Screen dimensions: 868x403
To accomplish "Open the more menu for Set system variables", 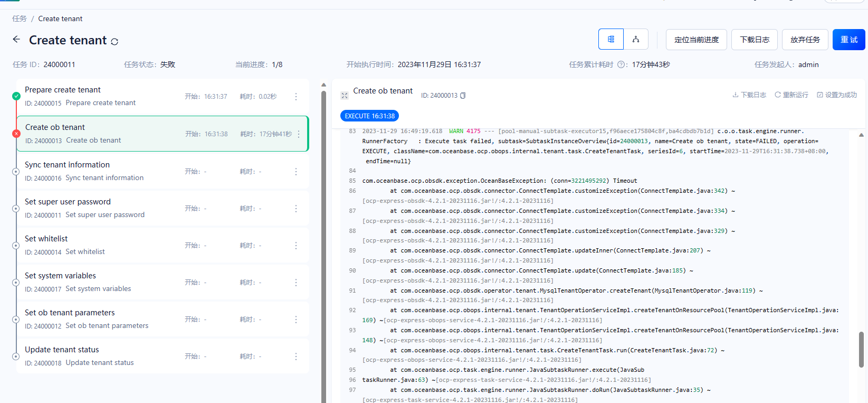I will (x=296, y=283).
